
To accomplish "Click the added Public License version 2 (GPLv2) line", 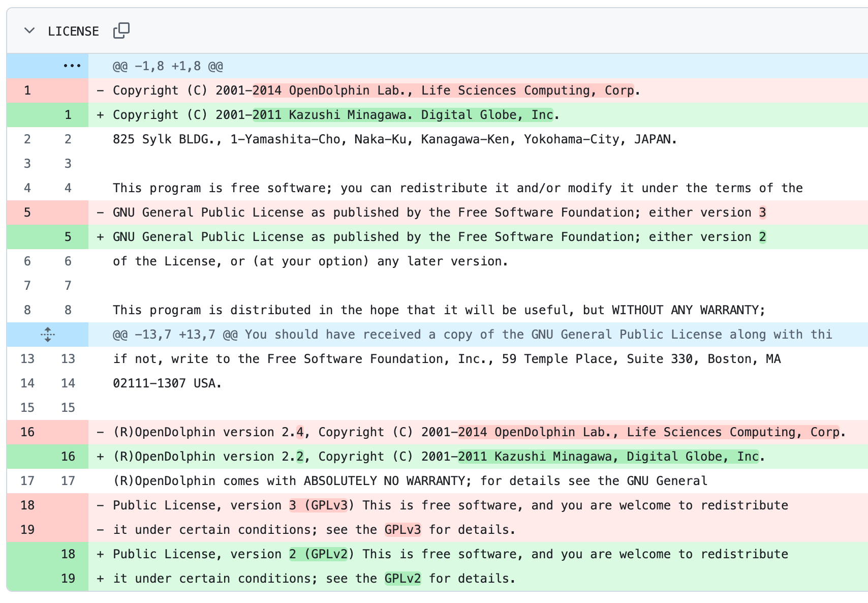I will click(x=450, y=554).
